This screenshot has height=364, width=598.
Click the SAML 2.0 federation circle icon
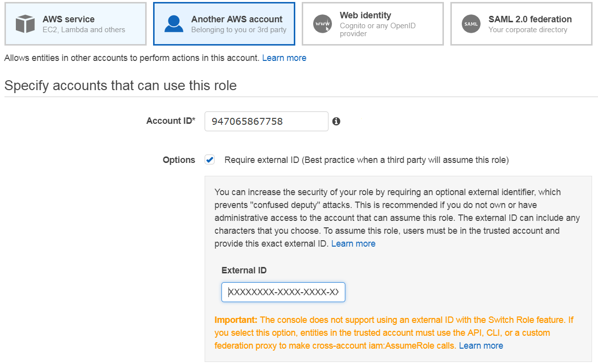(x=471, y=23)
